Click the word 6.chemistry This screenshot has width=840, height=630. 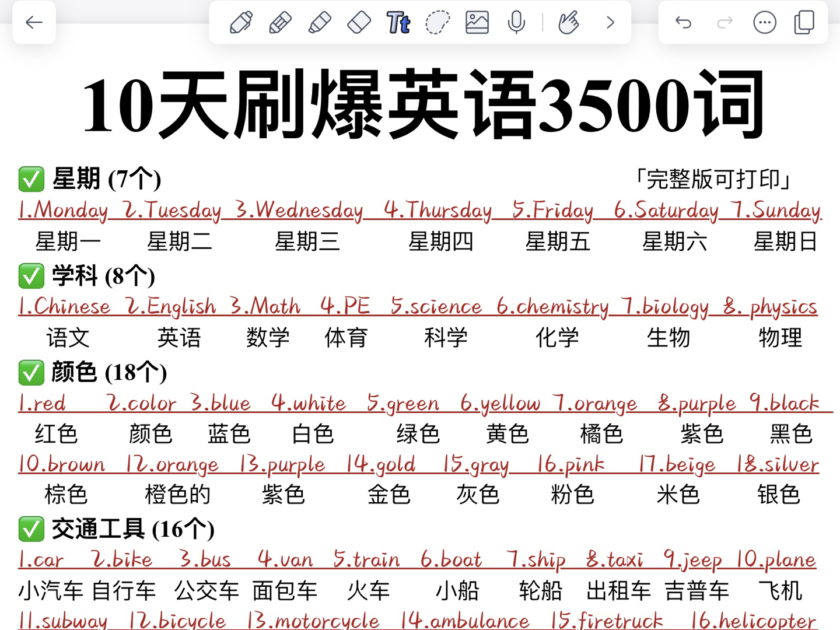point(552,307)
